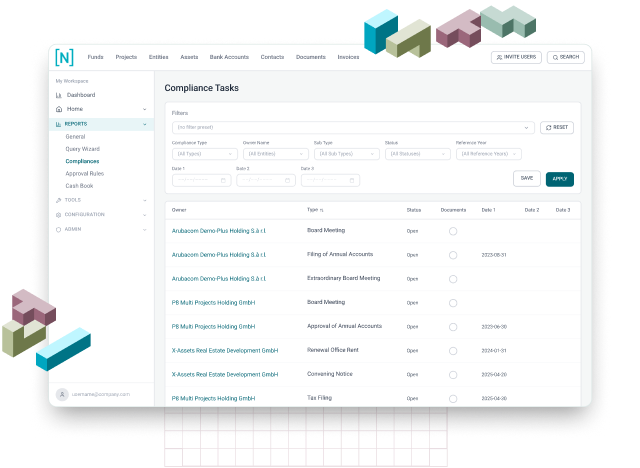The height and width of the screenshot is (468, 640).
Task: Open the Assets menu
Action: pyautogui.click(x=189, y=57)
